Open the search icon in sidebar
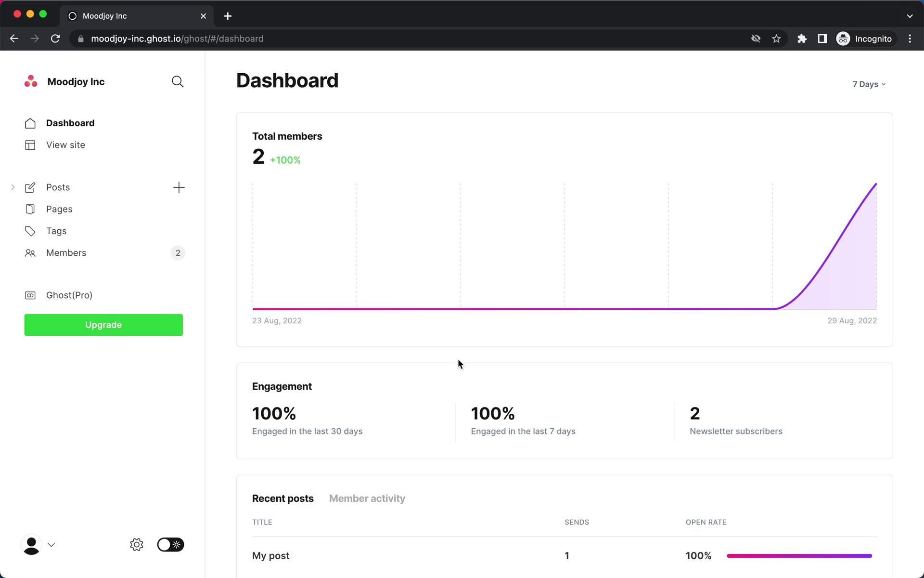The image size is (924, 578). [x=178, y=82]
